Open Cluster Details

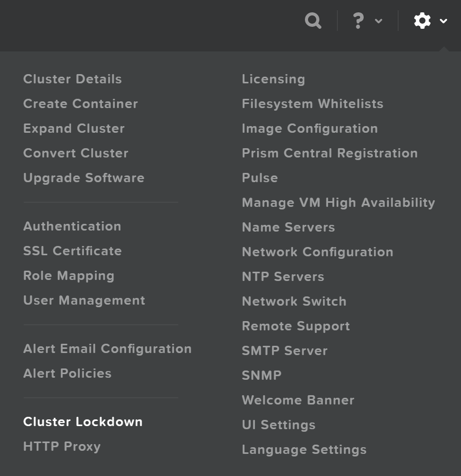pos(72,79)
